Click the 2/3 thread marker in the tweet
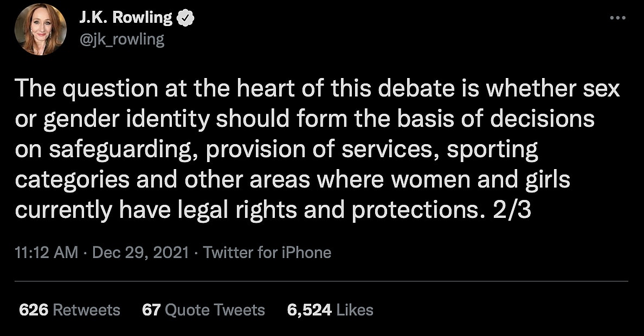The width and height of the screenshot is (644, 336). [x=513, y=211]
